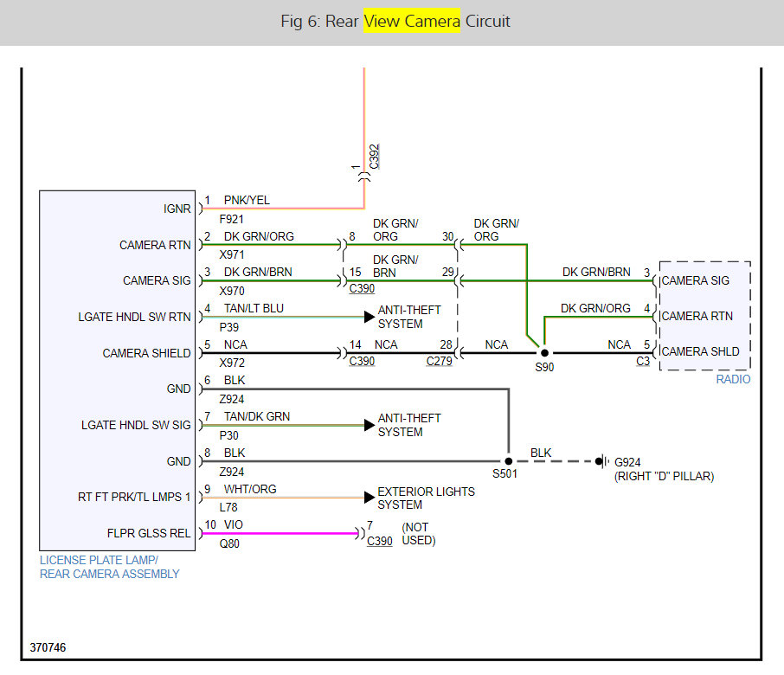
Task: Click the 370746 figure number
Action: point(48,647)
